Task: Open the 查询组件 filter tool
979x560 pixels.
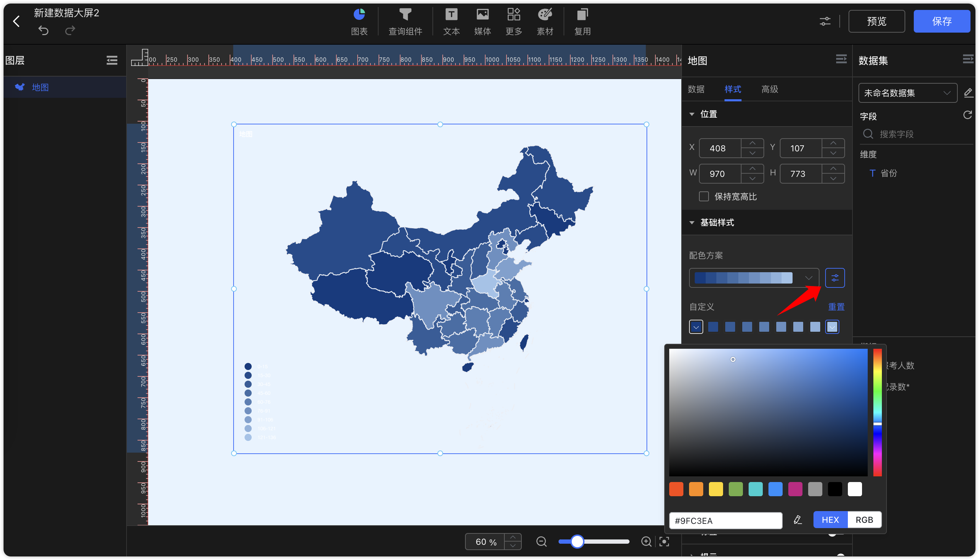Action: coord(405,22)
